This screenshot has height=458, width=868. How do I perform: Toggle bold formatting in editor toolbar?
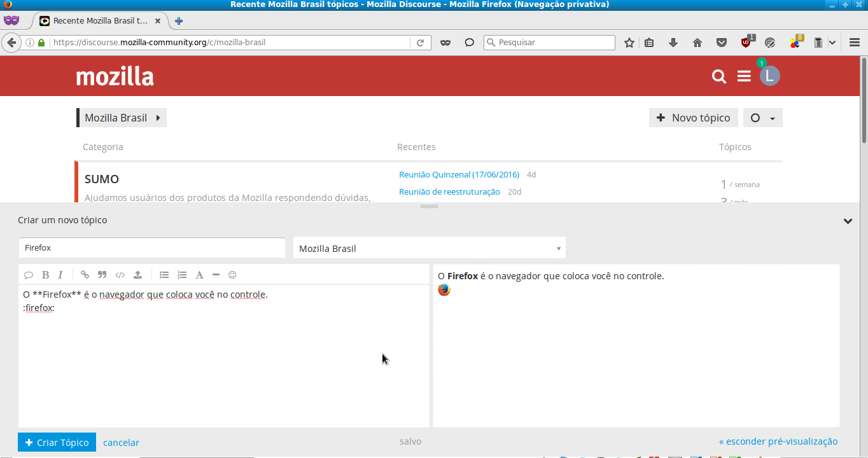coord(45,275)
